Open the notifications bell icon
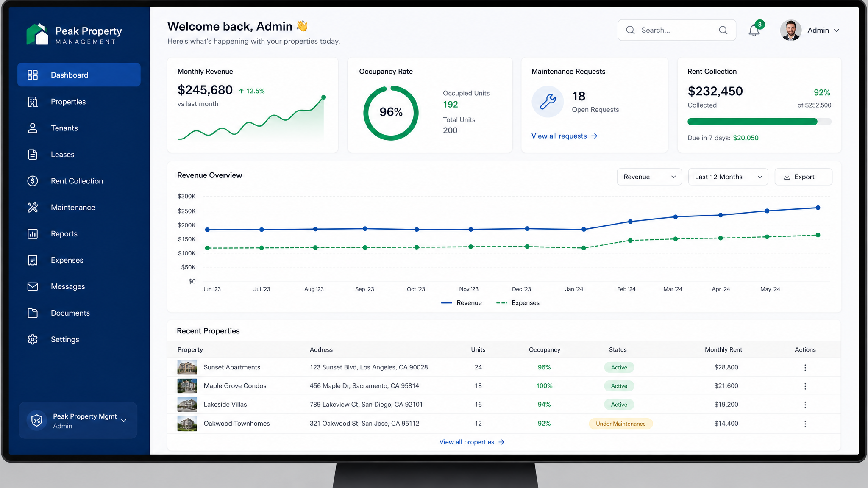This screenshot has width=868, height=488. [754, 30]
